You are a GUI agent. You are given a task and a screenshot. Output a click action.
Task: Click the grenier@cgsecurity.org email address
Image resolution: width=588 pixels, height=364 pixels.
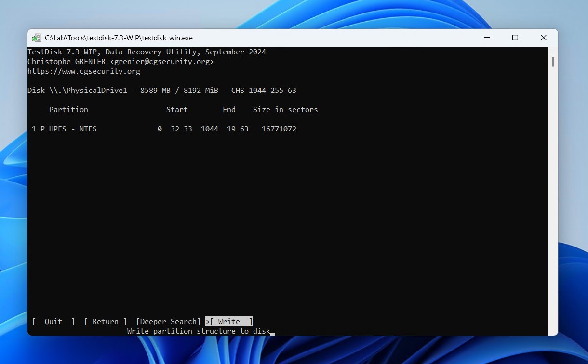162,62
